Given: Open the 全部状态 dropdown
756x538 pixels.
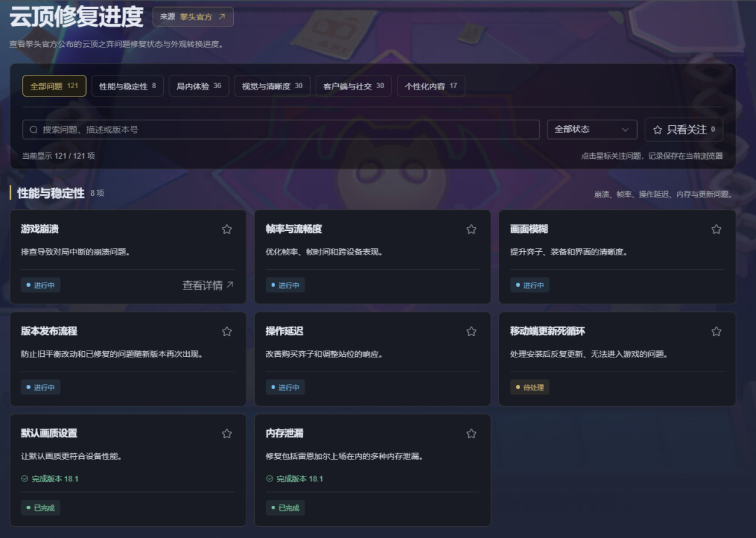Looking at the screenshot, I should 592,129.
